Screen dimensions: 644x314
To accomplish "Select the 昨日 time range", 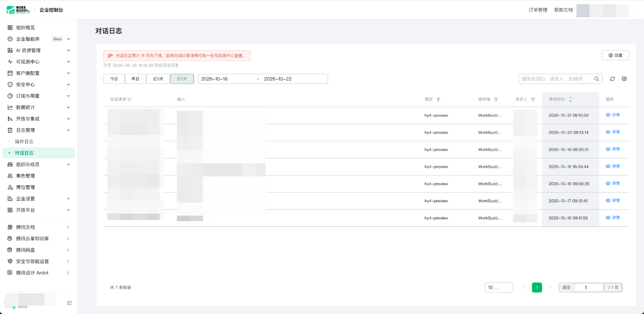I will coord(135,79).
